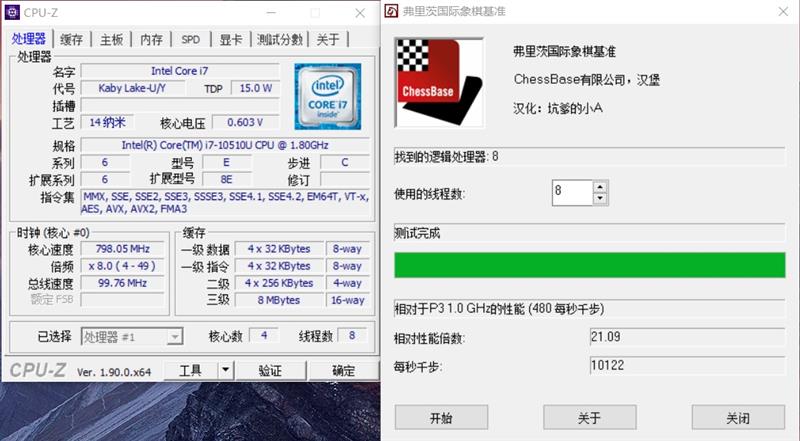The width and height of the screenshot is (800, 441).
Task: Click the Intel Core i7 logo badge
Action: click(x=328, y=96)
